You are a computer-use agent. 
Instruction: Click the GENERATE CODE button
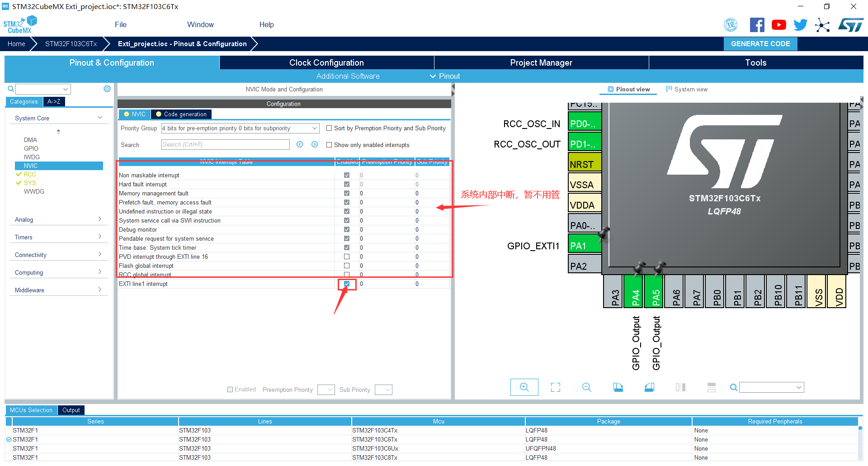click(x=760, y=44)
